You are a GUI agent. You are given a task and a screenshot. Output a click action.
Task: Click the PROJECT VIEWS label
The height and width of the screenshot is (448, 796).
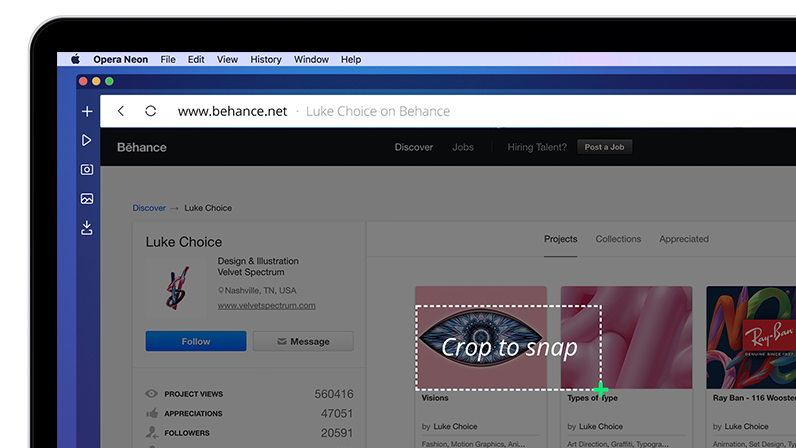tap(193, 394)
